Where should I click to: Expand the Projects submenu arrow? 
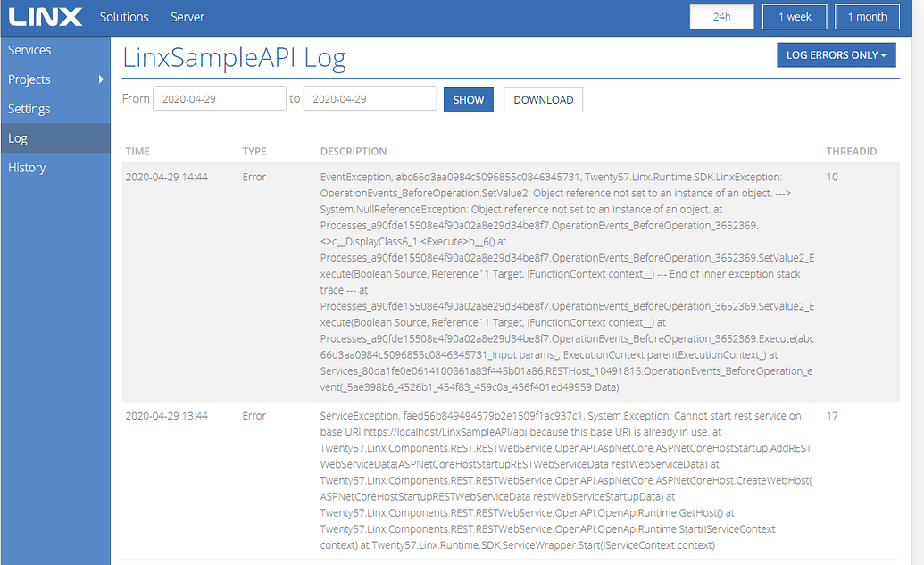click(x=101, y=79)
